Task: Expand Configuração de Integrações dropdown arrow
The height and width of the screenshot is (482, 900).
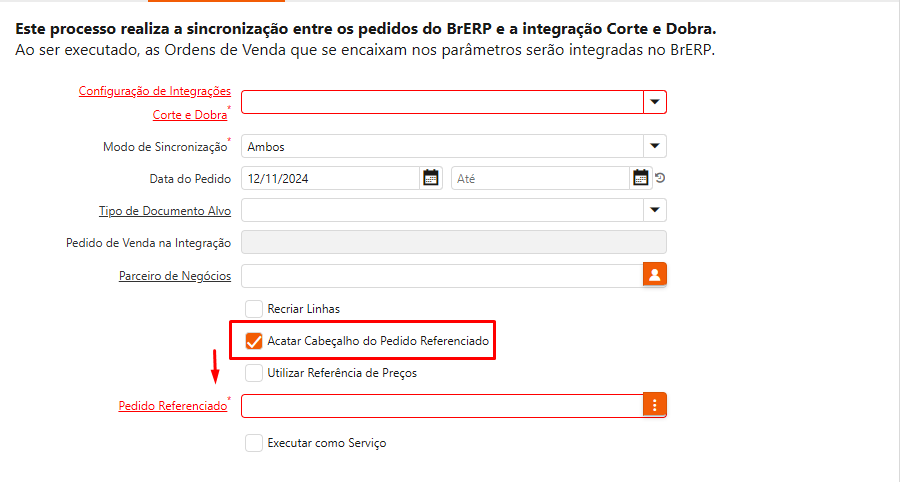Action: [x=655, y=102]
